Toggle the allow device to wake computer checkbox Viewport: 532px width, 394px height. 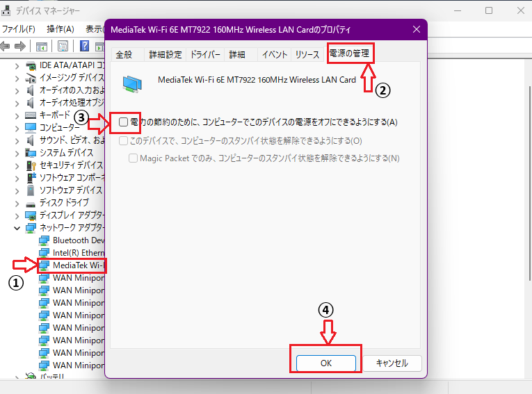tap(123, 140)
